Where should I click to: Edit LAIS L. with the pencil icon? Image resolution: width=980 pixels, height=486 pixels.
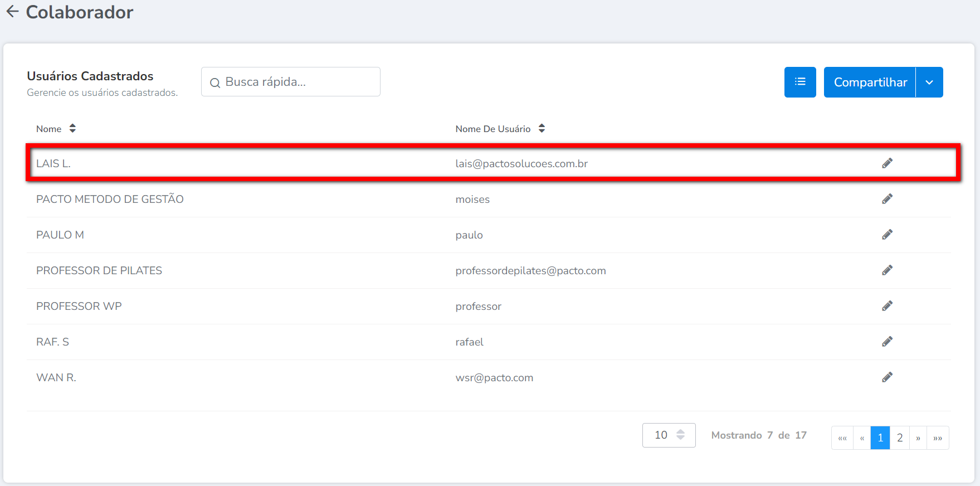click(x=887, y=163)
